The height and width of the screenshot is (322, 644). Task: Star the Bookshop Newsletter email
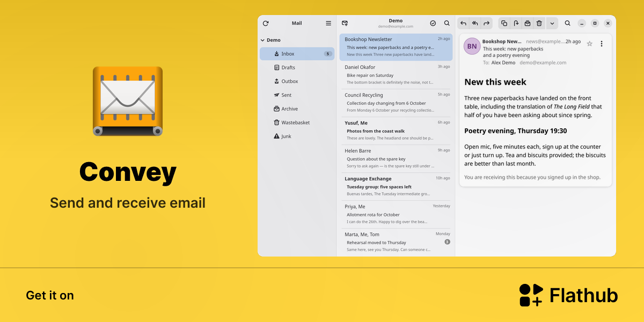click(589, 43)
